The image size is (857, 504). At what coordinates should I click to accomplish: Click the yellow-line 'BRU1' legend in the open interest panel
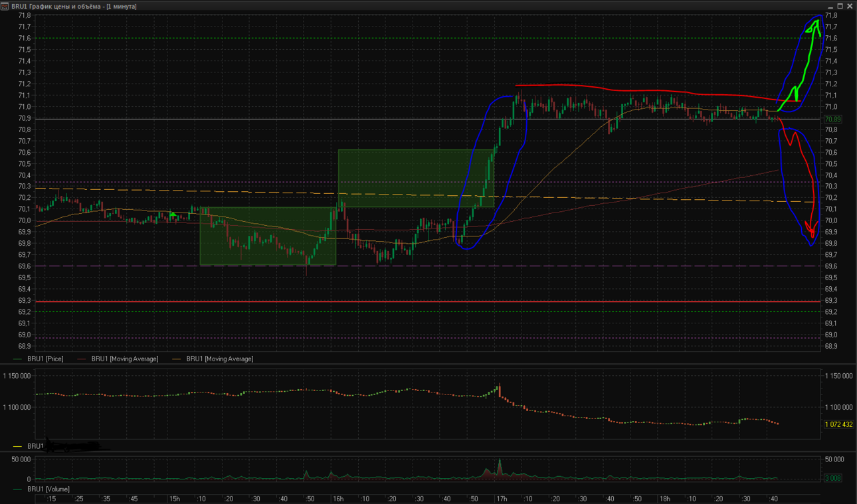point(29,446)
